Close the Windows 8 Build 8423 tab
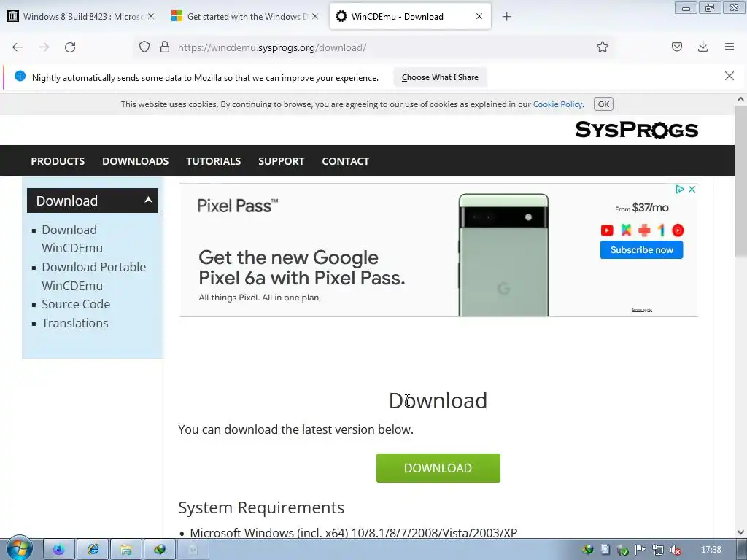 click(x=151, y=16)
